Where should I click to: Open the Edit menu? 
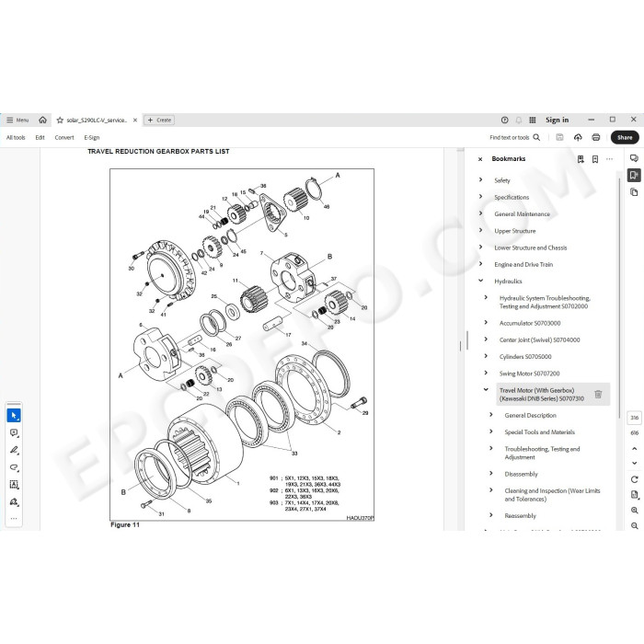pos(40,138)
